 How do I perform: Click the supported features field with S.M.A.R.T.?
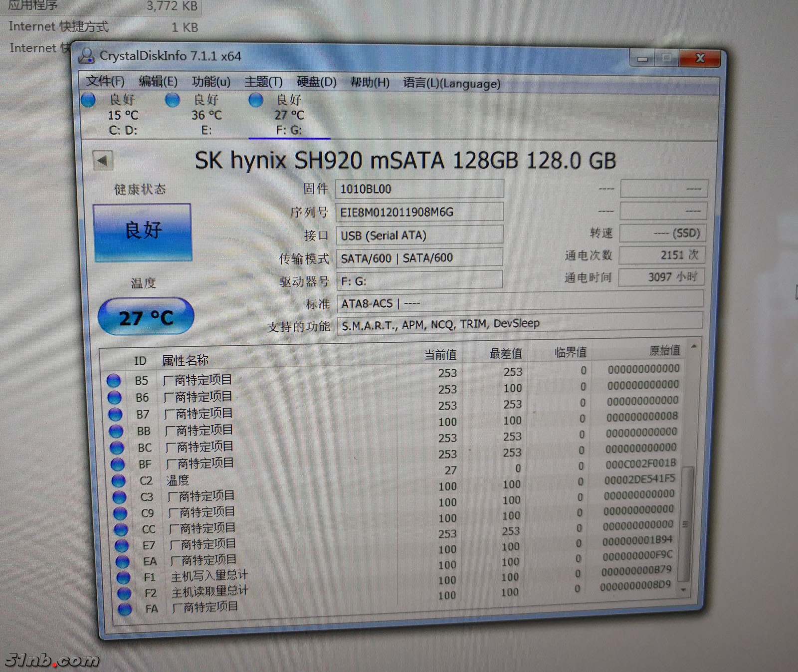520,324
